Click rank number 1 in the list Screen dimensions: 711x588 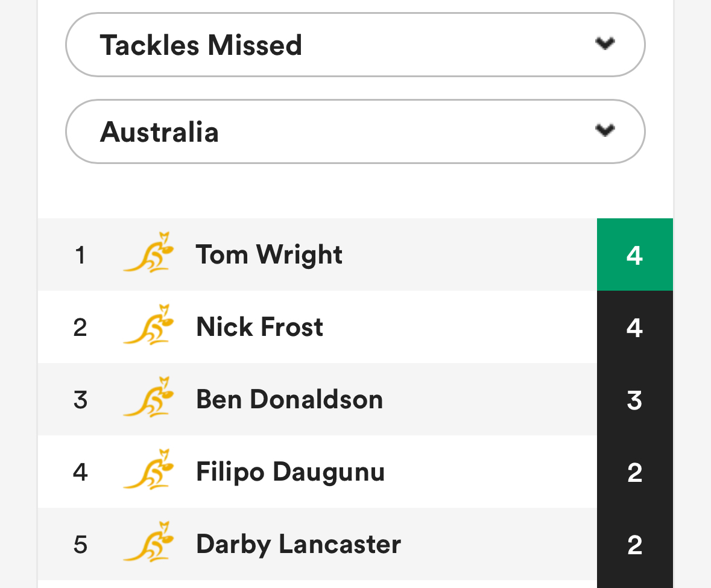coord(80,254)
